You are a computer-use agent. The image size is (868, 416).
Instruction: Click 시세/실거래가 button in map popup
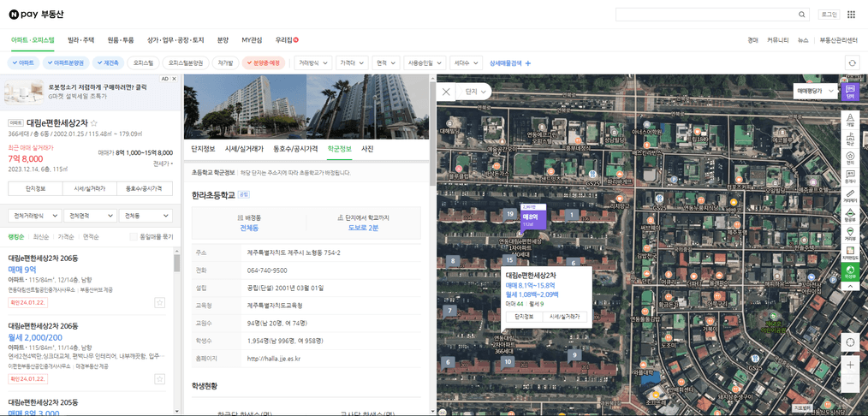pyautogui.click(x=564, y=317)
